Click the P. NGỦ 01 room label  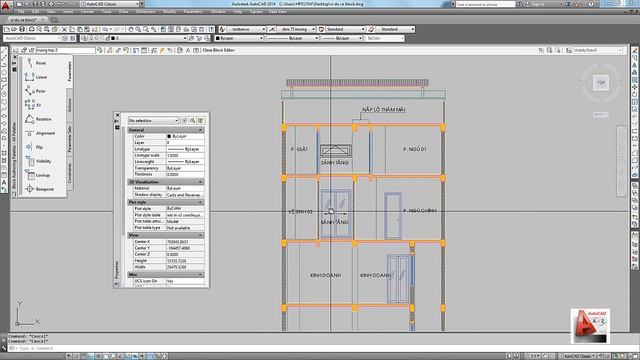414,149
